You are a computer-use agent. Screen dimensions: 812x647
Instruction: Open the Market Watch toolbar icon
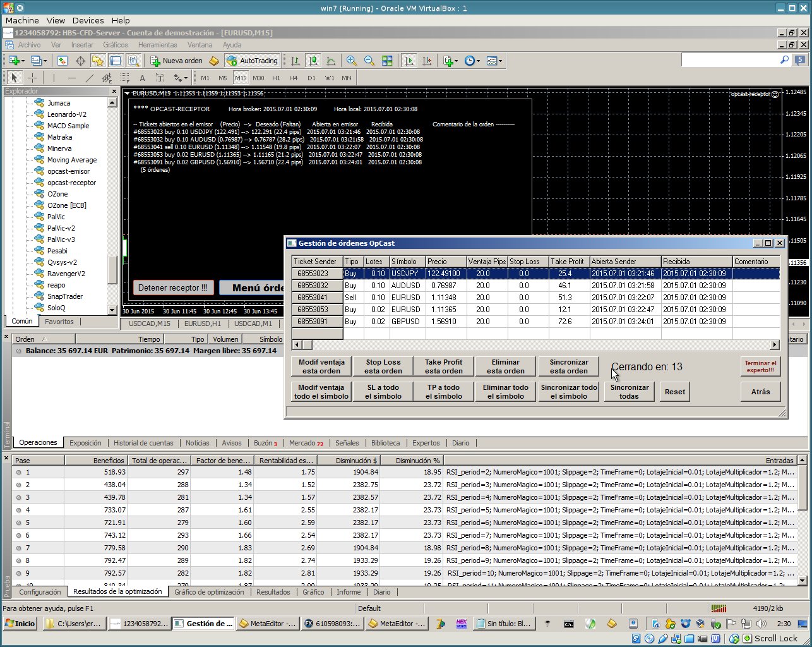click(x=62, y=61)
